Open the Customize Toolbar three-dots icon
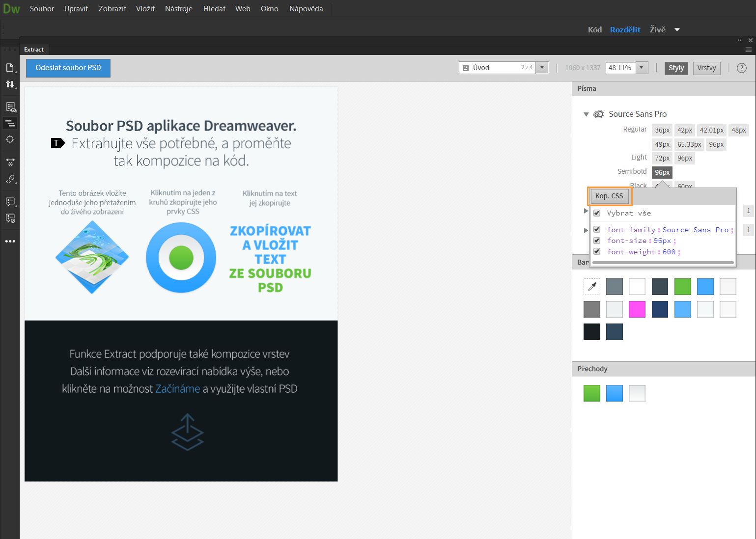The image size is (756, 539). pos(10,241)
